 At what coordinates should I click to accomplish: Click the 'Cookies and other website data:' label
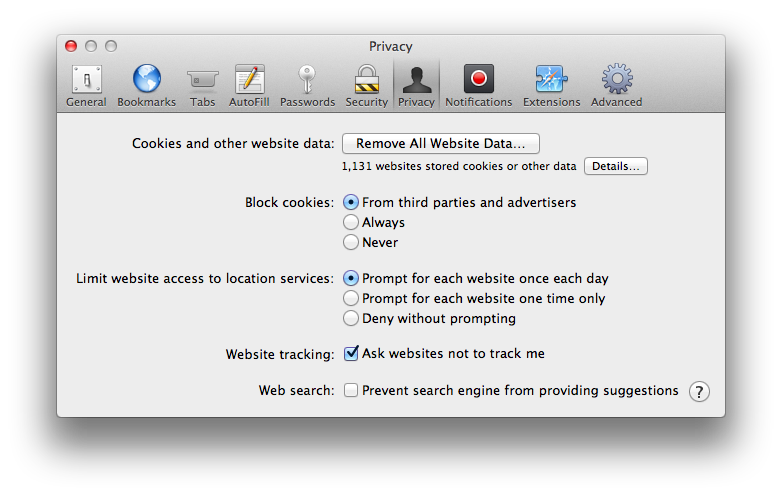pos(233,144)
